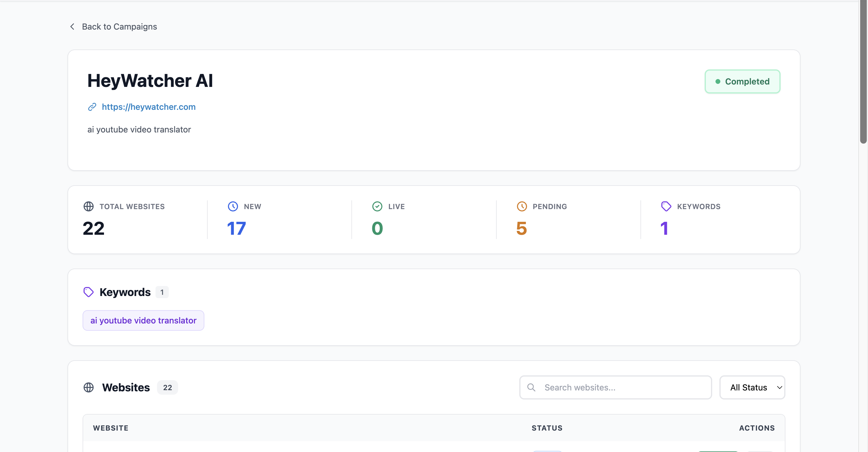Click the Actions column header

point(757,428)
